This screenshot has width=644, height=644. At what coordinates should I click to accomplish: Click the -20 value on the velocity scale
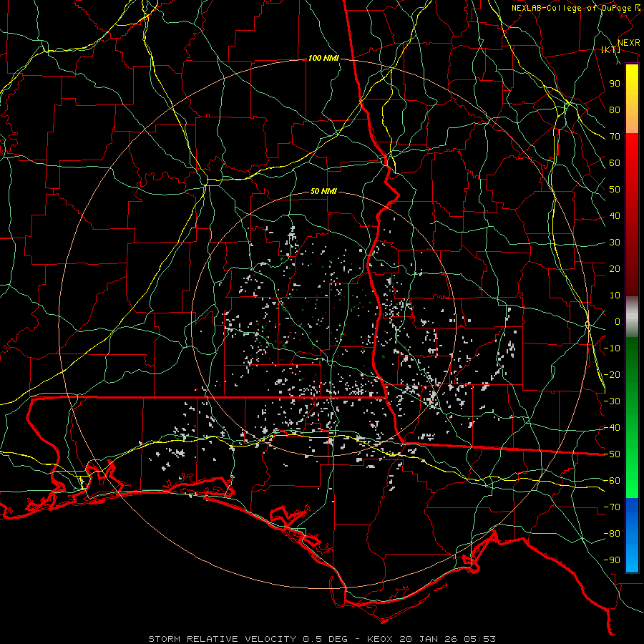click(612, 374)
